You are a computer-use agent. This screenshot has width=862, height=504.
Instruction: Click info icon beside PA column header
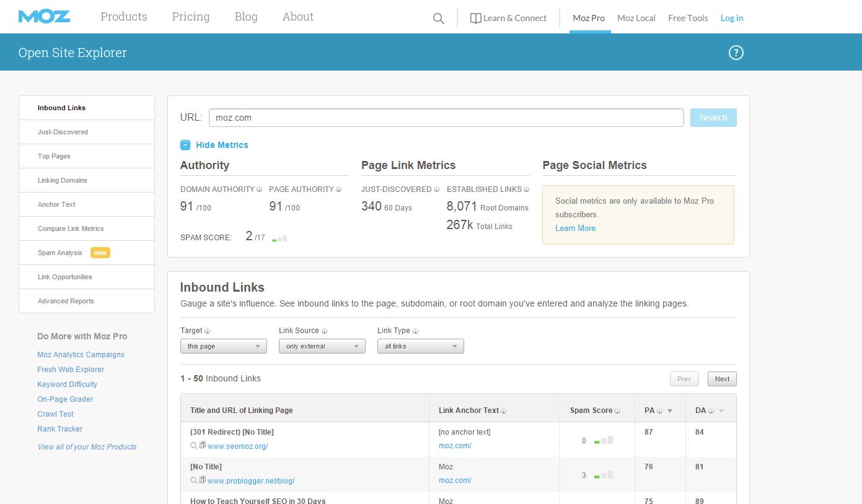tap(659, 411)
